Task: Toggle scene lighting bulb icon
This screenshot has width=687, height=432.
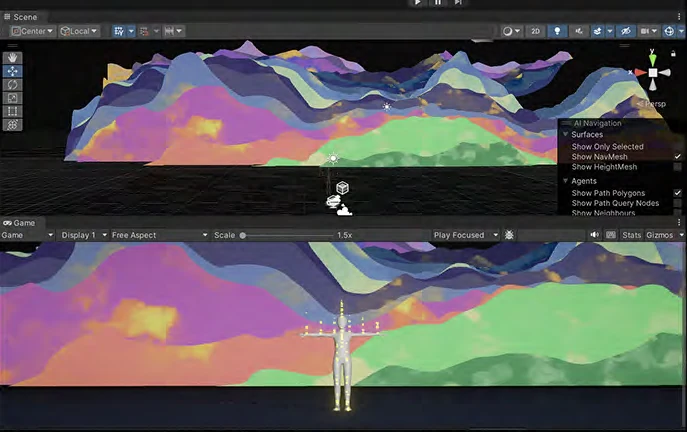Action: pyautogui.click(x=557, y=31)
